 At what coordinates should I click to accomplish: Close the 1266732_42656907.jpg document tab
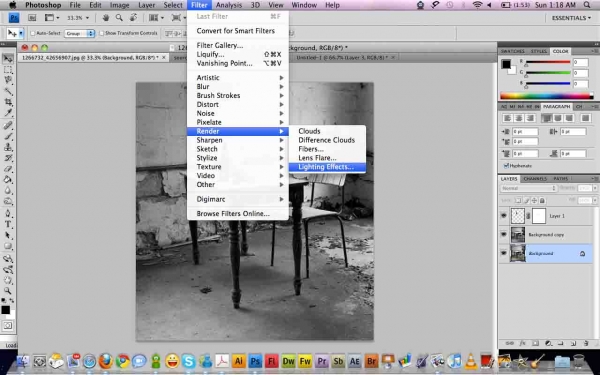point(164,57)
